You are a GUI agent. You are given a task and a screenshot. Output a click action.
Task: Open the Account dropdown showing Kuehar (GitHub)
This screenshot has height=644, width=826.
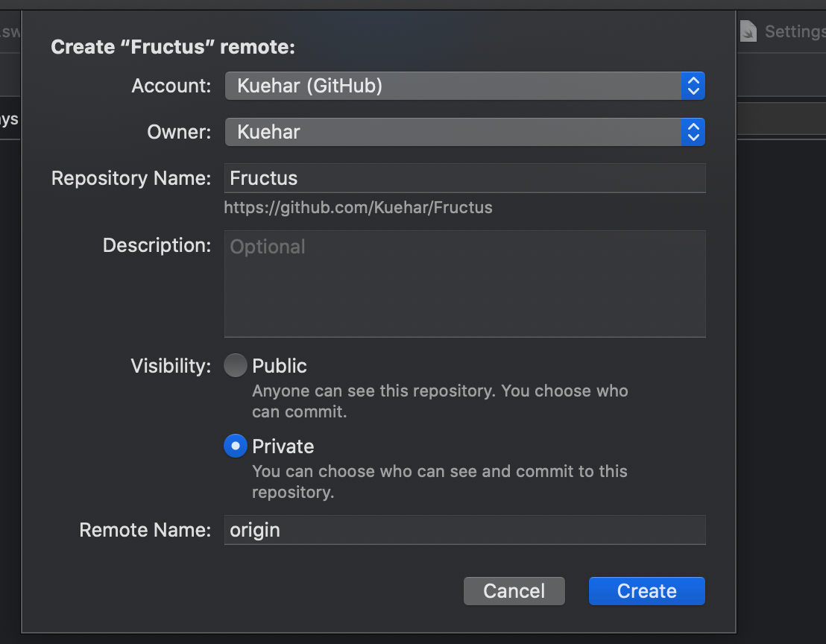click(x=464, y=86)
